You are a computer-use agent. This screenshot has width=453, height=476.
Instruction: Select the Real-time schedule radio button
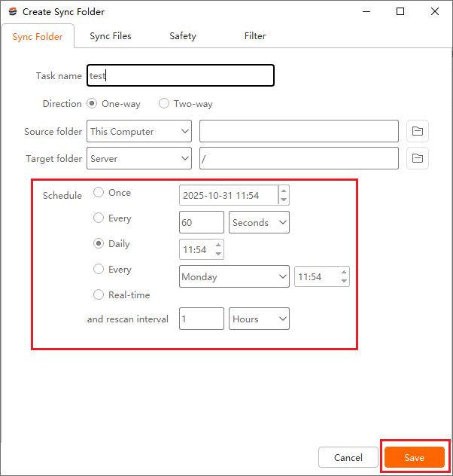[x=99, y=295]
